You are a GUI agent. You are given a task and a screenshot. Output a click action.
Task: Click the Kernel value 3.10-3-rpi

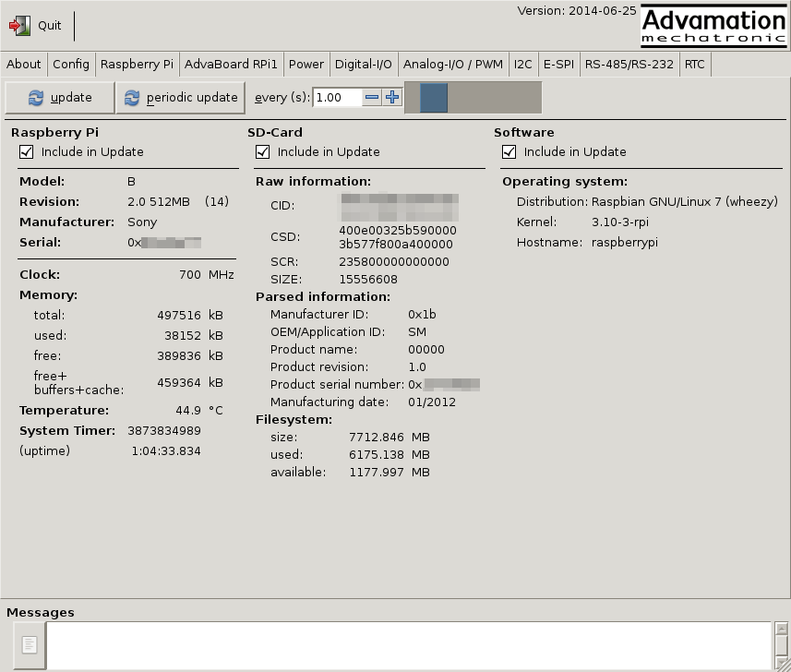point(620,222)
